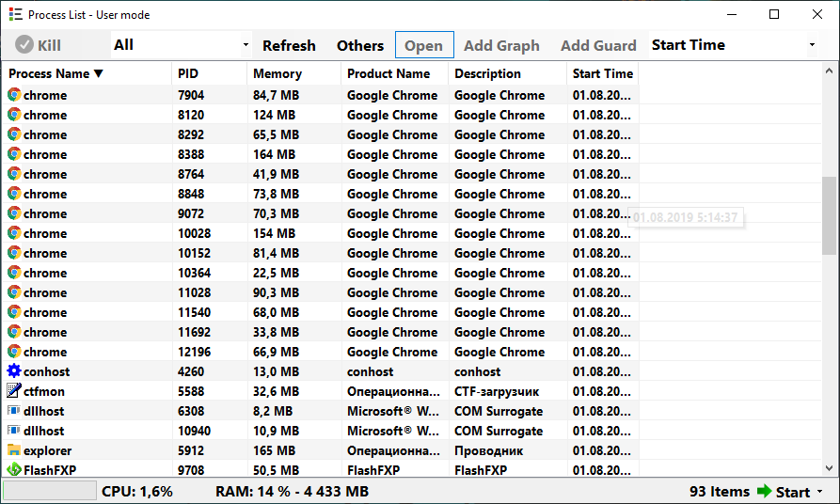Select the FlashFXP process name
840x504 pixels.
click(x=50, y=470)
